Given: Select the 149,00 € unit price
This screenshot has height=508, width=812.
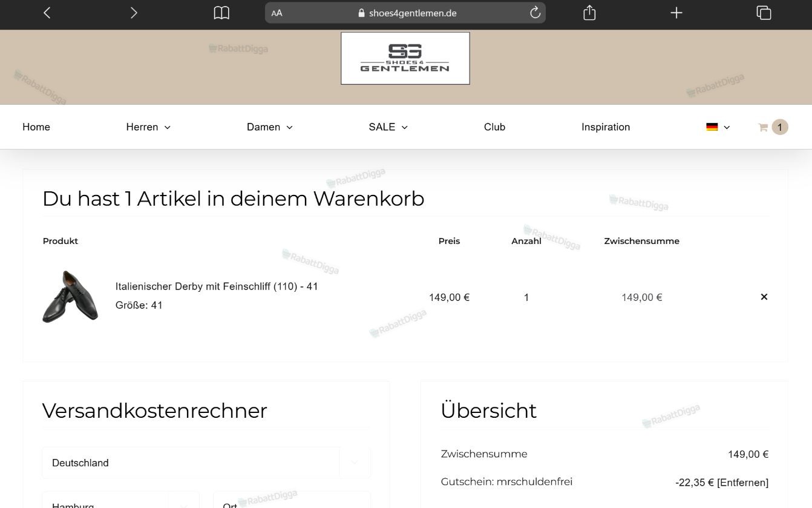Looking at the screenshot, I should [449, 297].
